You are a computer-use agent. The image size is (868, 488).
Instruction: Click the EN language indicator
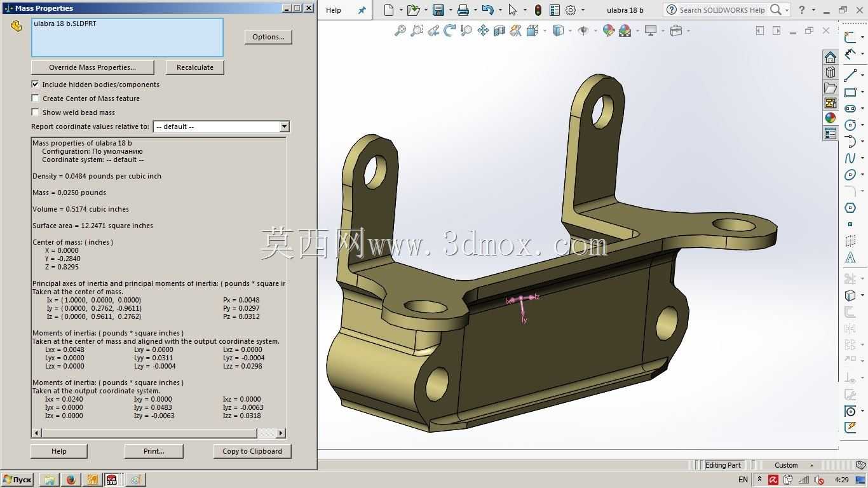coord(743,480)
